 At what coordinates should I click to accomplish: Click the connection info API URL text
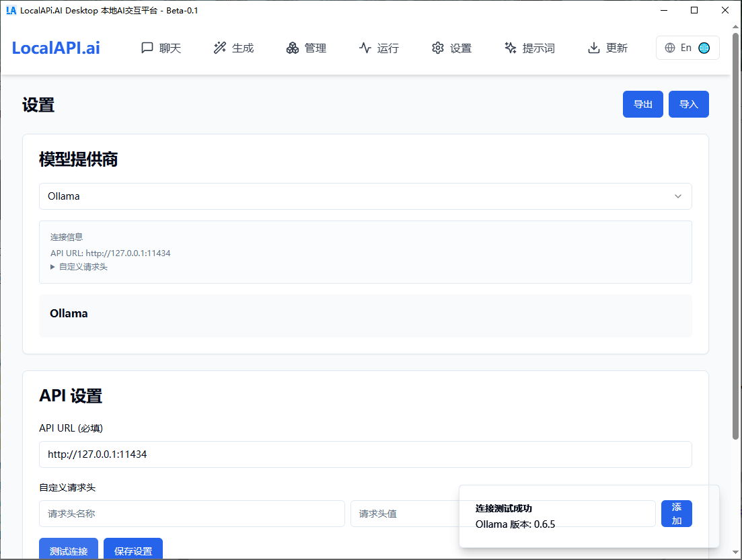coord(110,253)
